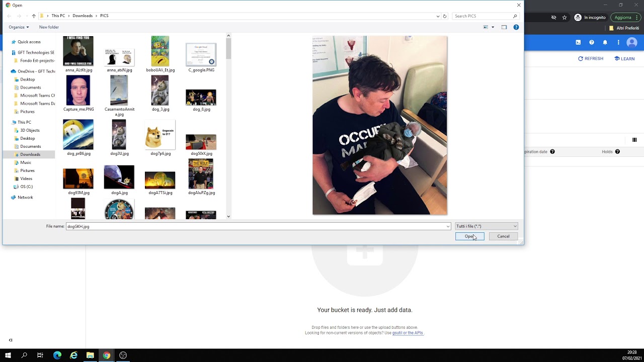
Task: Go up one folder level
Action: 34,16
